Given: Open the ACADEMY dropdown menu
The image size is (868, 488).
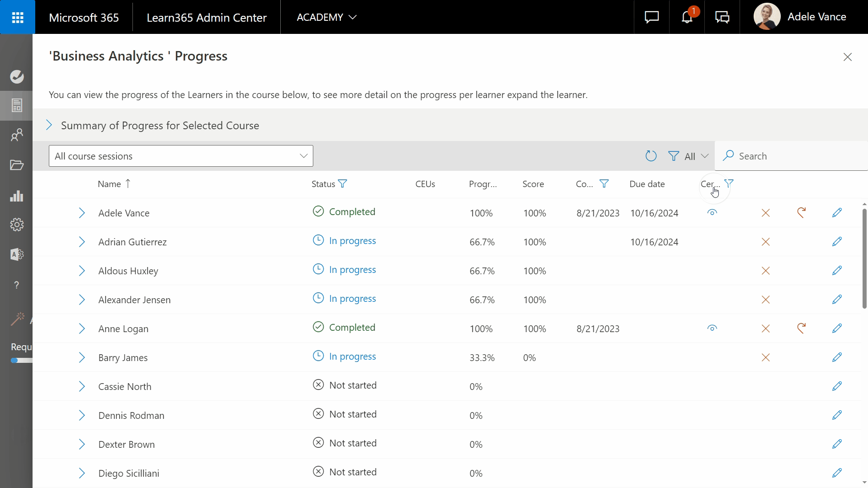Looking at the screenshot, I should [326, 17].
